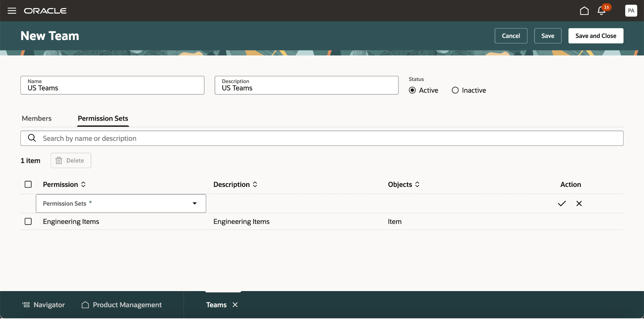Select all rows with the header checkbox
Image resolution: width=644 pixels, height=319 pixels.
[28, 184]
